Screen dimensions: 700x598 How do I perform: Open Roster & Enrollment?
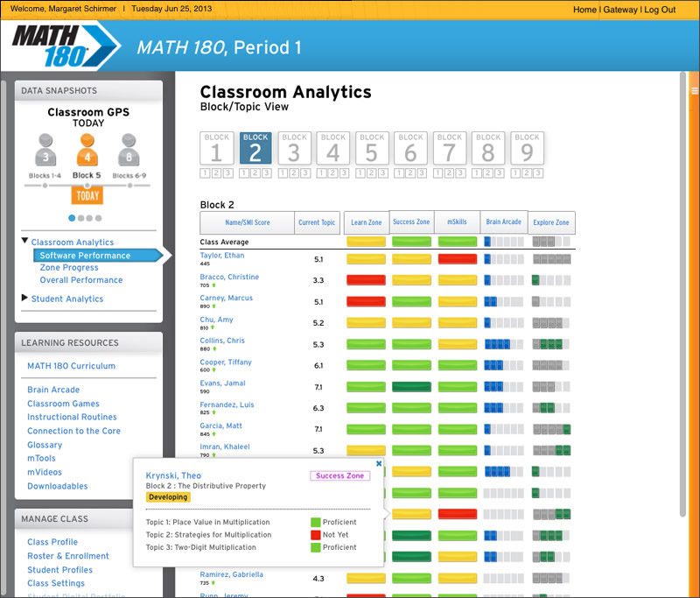[68, 556]
